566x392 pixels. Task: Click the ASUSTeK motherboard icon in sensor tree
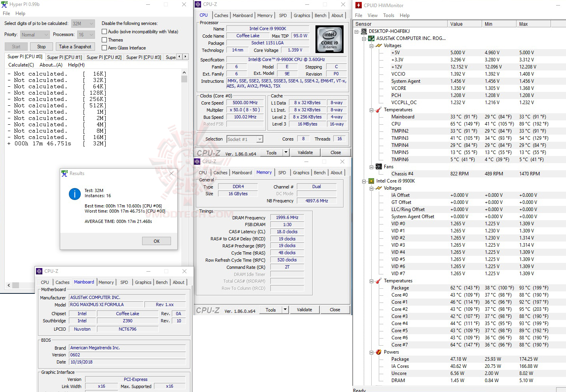point(371,38)
